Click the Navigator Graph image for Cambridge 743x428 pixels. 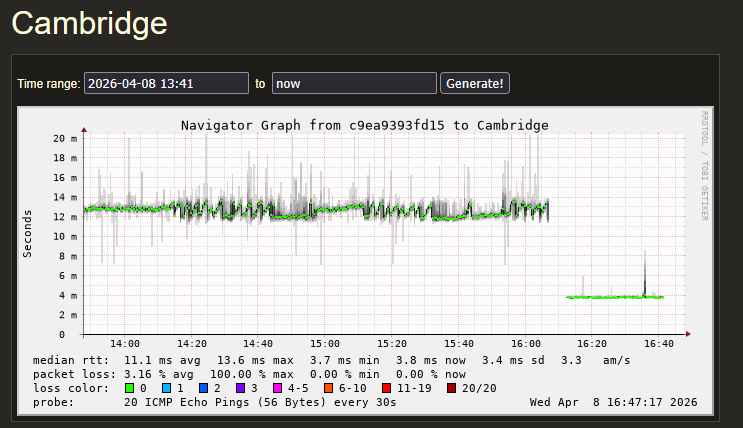365,261
